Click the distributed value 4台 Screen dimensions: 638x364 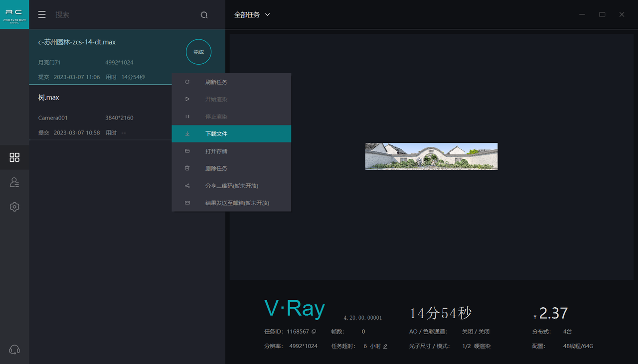point(568,332)
